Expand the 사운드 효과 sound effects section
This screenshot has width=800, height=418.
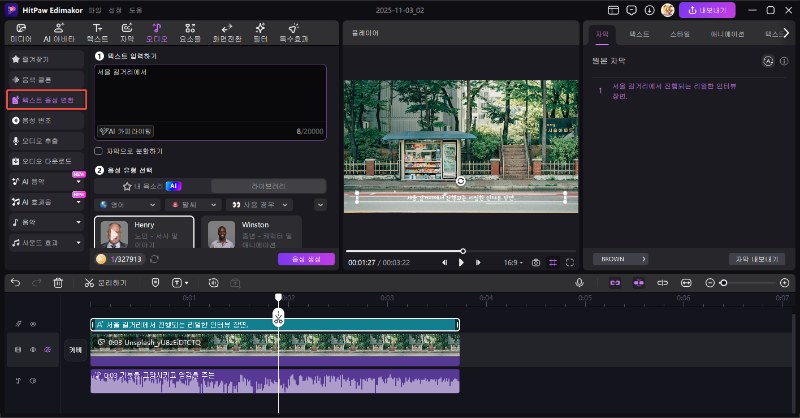point(79,243)
